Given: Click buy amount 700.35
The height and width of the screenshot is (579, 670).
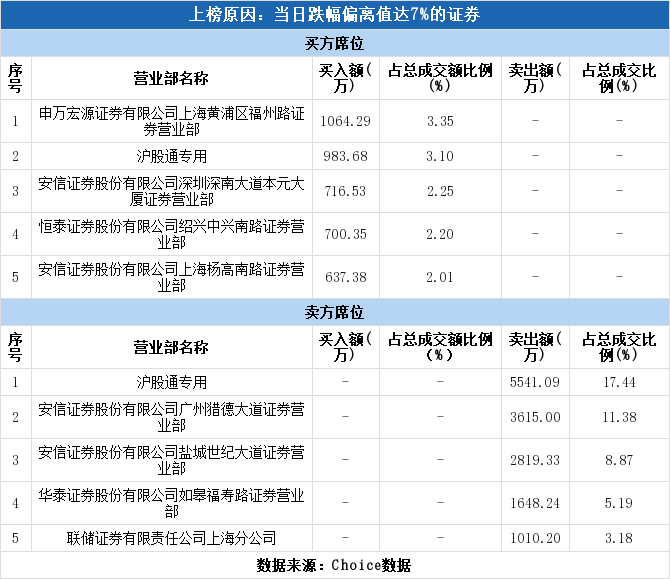Looking at the screenshot, I should (346, 235).
